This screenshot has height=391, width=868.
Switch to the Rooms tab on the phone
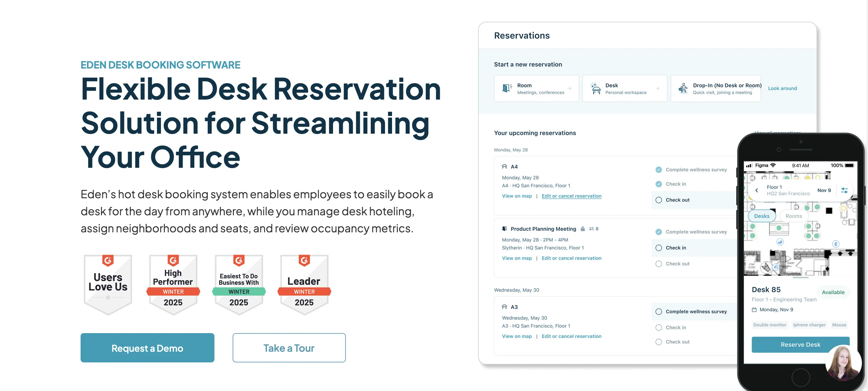pos(793,216)
